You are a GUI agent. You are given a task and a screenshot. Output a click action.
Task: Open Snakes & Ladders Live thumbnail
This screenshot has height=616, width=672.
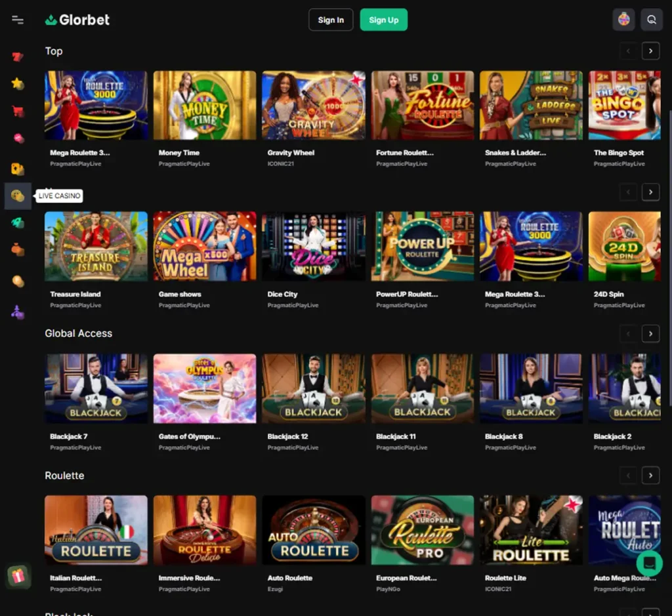pyautogui.click(x=531, y=105)
